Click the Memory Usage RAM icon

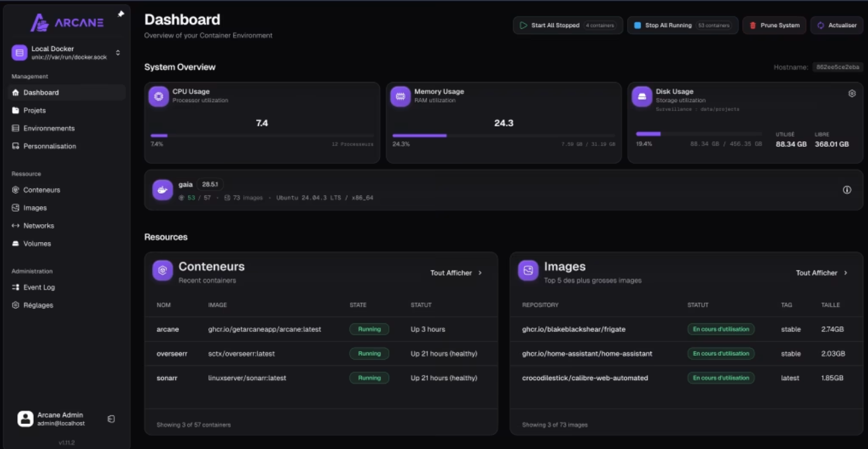point(400,97)
